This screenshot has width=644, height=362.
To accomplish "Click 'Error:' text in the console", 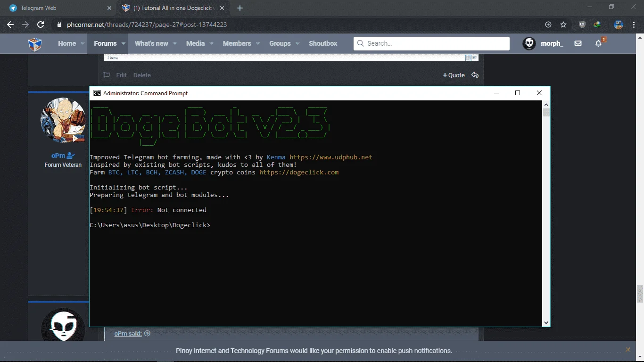I will (142, 210).
